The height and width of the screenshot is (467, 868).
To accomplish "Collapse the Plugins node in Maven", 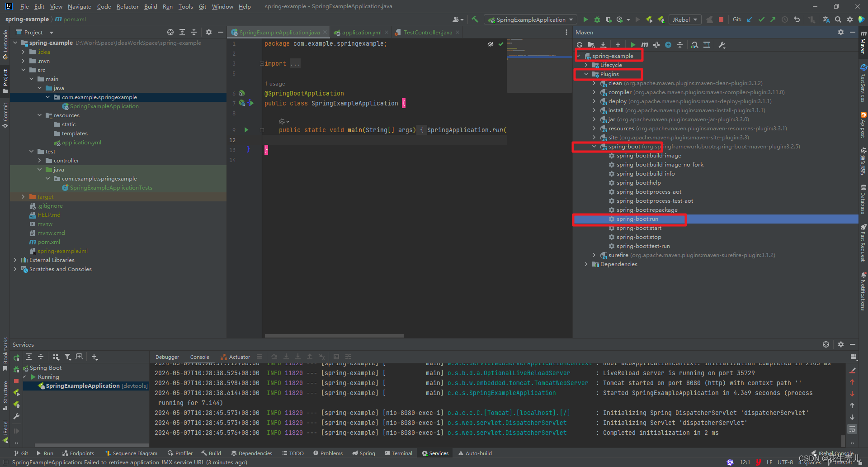I will click(x=586, y=74).
